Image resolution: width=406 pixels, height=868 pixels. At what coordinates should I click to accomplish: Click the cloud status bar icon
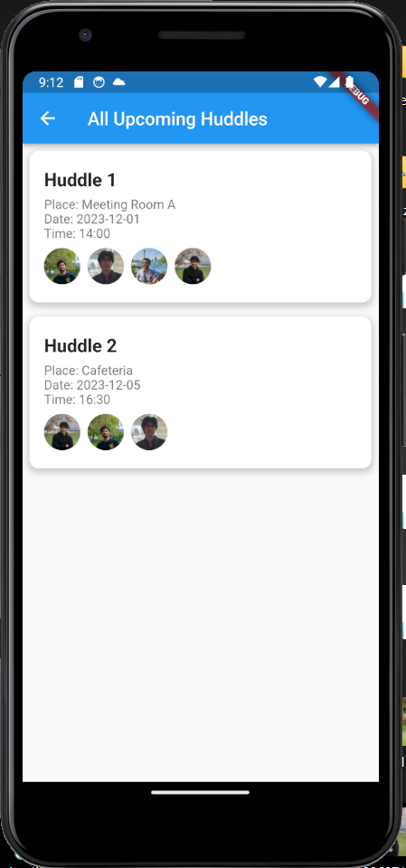(x=118, y=82)
